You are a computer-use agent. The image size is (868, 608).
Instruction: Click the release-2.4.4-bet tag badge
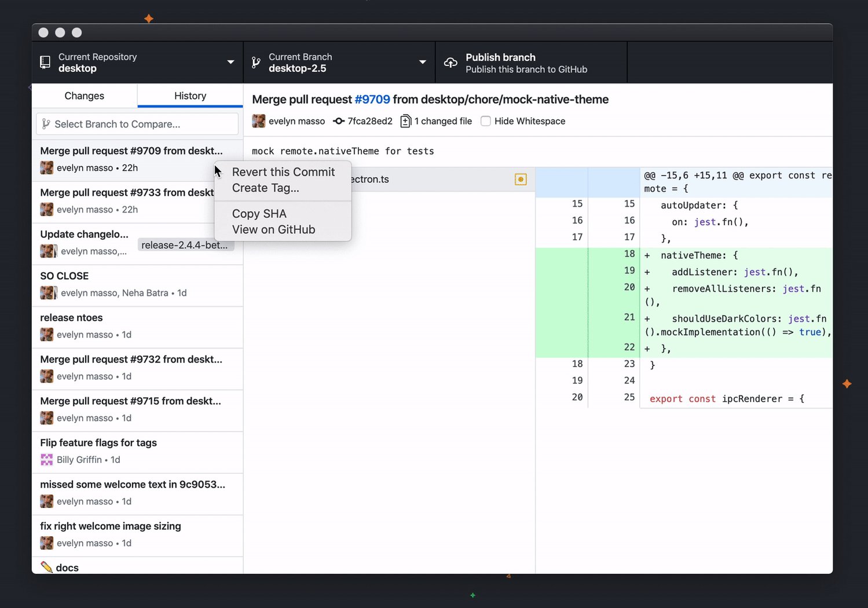point(185,244)
